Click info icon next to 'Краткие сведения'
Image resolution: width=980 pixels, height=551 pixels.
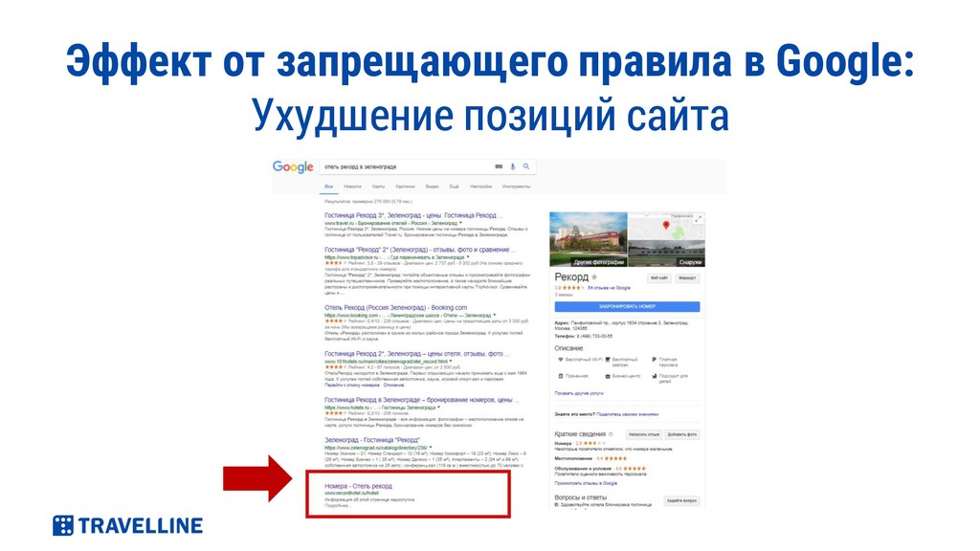(x=611, y=434)
